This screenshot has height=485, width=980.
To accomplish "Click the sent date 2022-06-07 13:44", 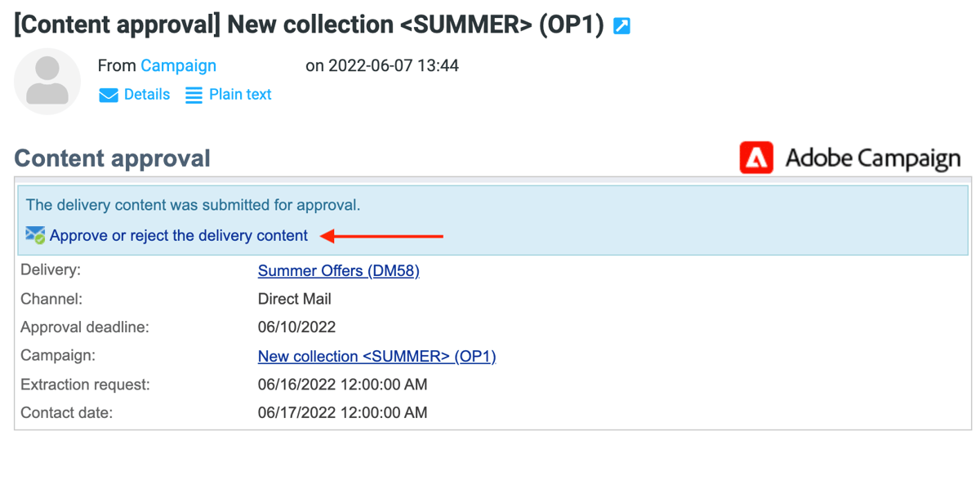I will (382, 65).
